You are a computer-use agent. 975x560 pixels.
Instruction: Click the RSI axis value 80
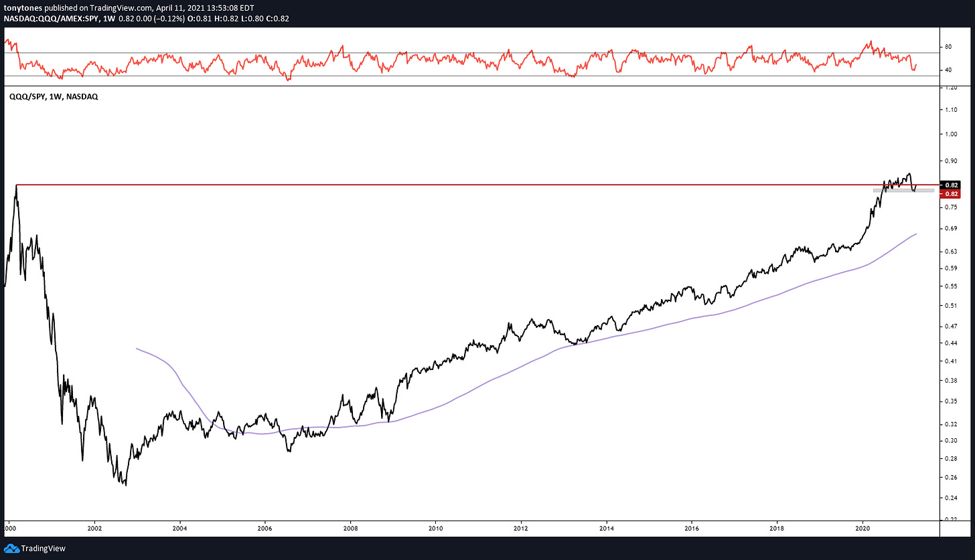[x=948, y=47]
